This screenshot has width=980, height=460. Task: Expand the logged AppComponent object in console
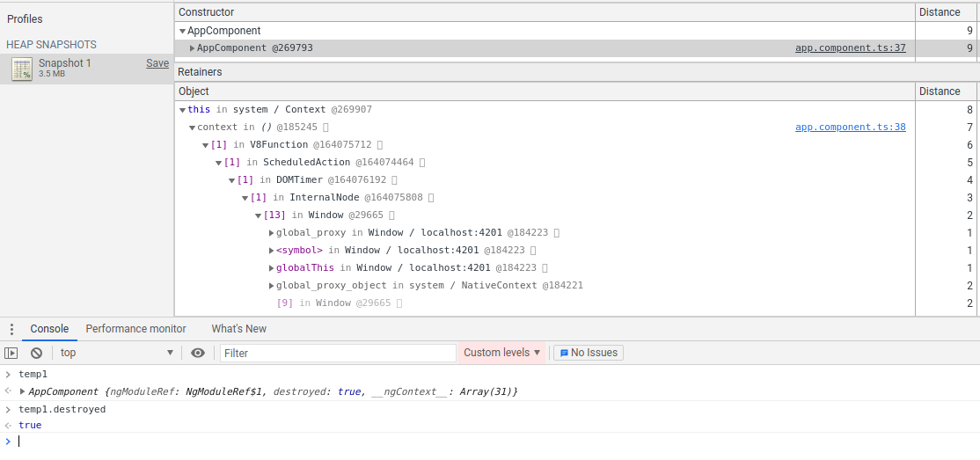(22, 391)
